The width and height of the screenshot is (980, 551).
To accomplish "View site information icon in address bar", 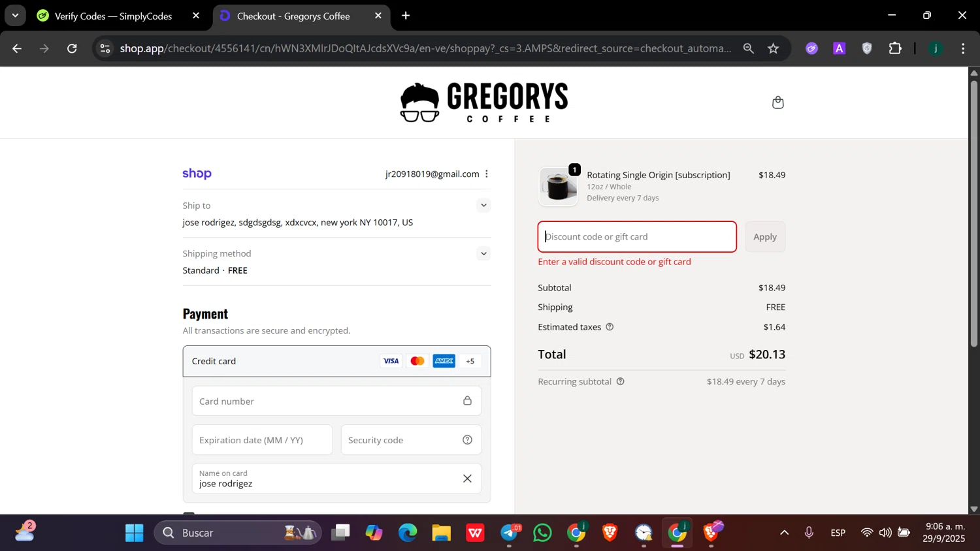I will point(105,48).
